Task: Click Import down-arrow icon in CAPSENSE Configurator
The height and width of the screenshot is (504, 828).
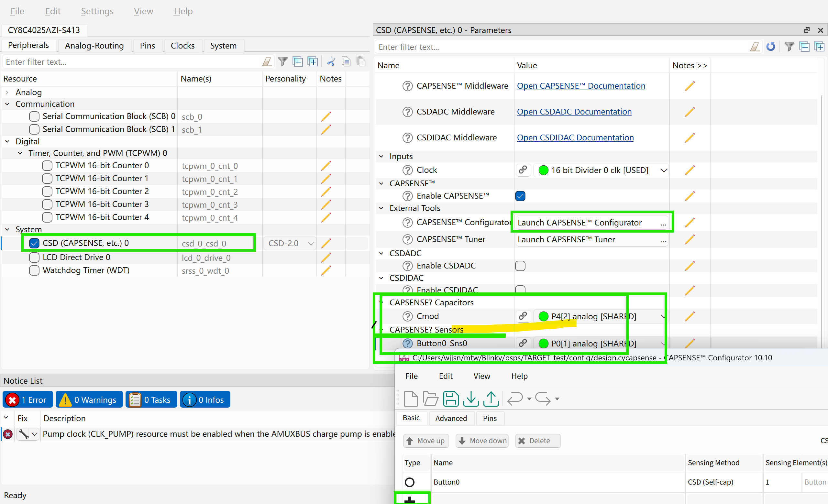Action: (471, 399)
